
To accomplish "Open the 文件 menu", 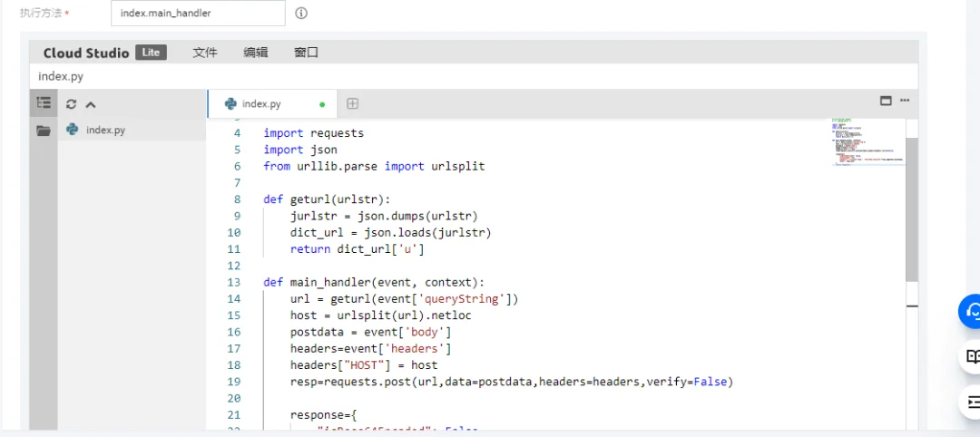I will tap(205, 53).
